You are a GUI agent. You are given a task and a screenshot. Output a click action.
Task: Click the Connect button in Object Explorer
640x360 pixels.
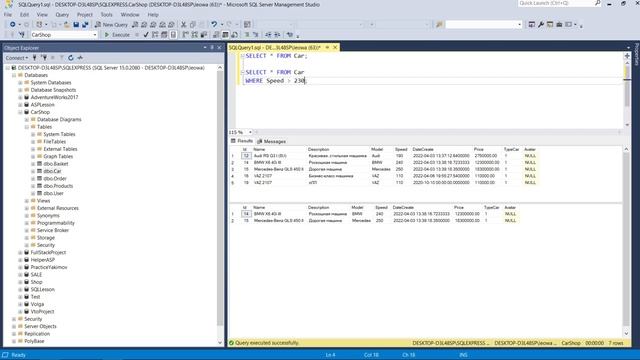17,58
